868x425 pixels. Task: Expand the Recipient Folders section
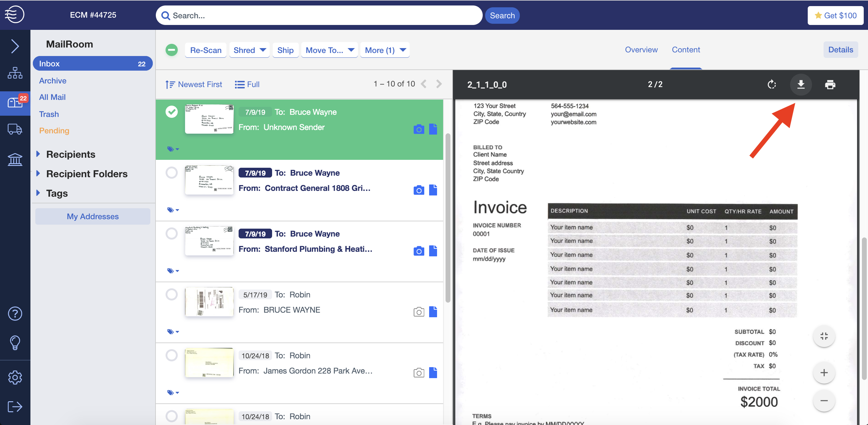[38, 174]
